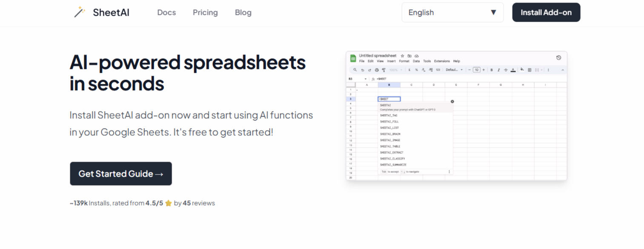Collapse the demo toolbar with chevron
This screenshot has width=644, height=249.
[x=563, y=70]
